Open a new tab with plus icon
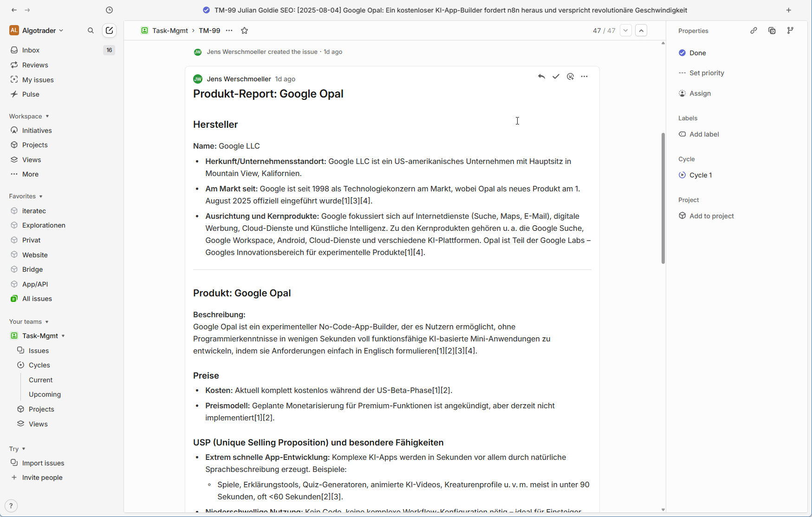The height and width of the screenshot is (517, 812). click(788, 10)
